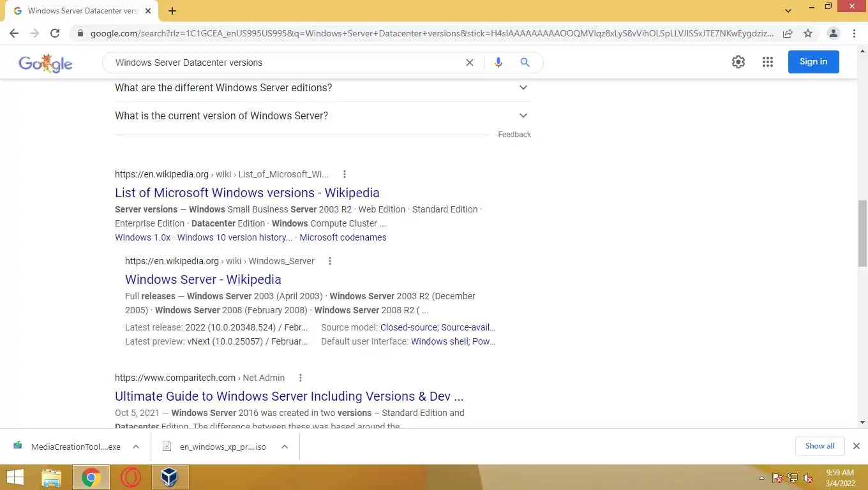The height and width of the screenshot is (490, 868).
Task: Open downloaded MediaCreationTool exe
Action: [68, 447]
